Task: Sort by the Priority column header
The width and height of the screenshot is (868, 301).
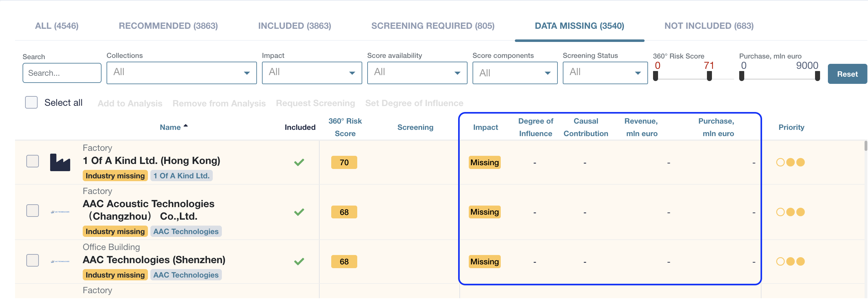Action: (x=791, y=127)
